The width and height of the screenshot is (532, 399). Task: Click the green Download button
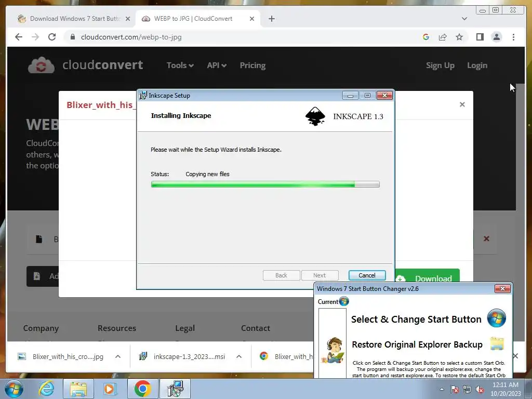[427, 275]
